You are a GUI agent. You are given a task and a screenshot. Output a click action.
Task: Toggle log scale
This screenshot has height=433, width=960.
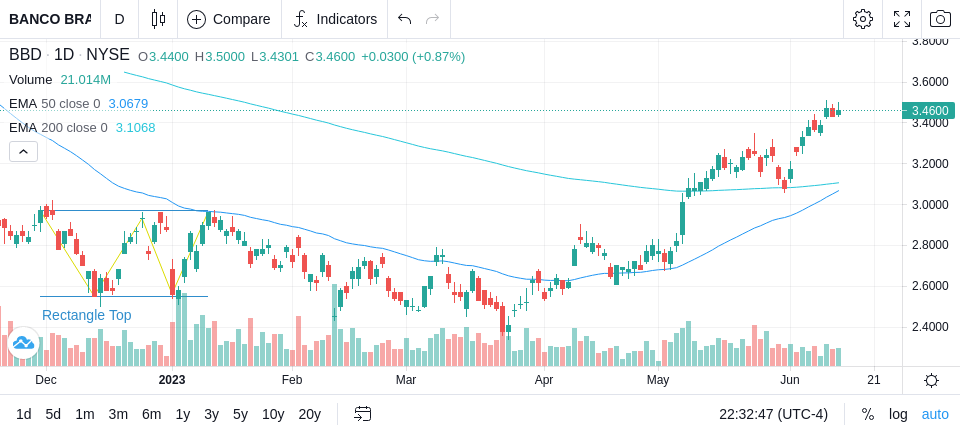pyautogui.click(x=898, y=415)
